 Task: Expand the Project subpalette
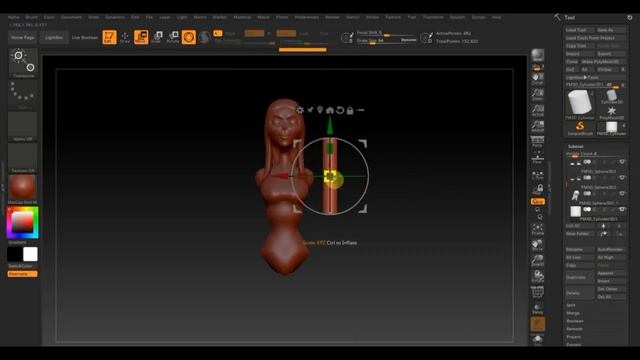[x=573, y=337]
